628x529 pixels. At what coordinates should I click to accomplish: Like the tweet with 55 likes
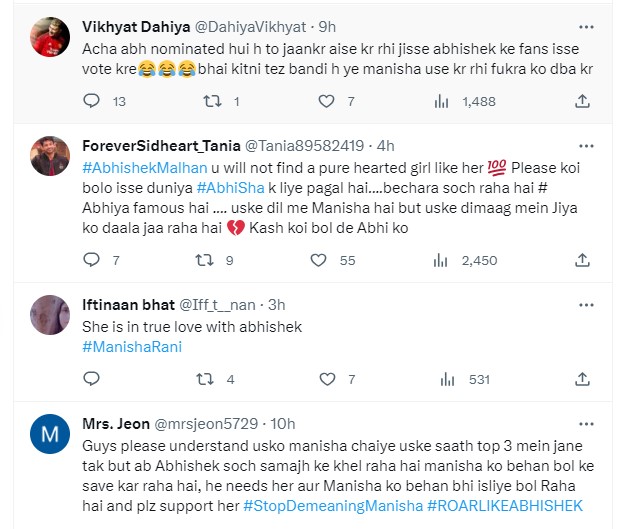tap(319, 260)
